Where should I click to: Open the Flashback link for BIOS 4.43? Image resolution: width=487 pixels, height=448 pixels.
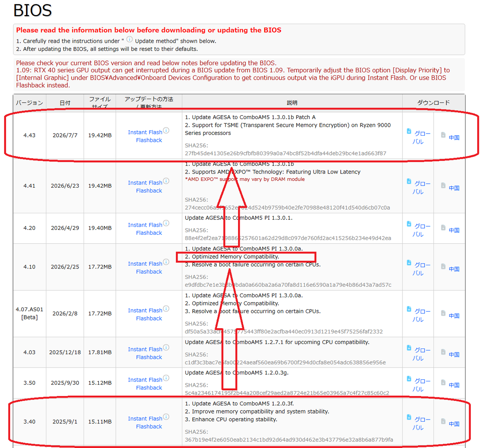tap(149, 141)
